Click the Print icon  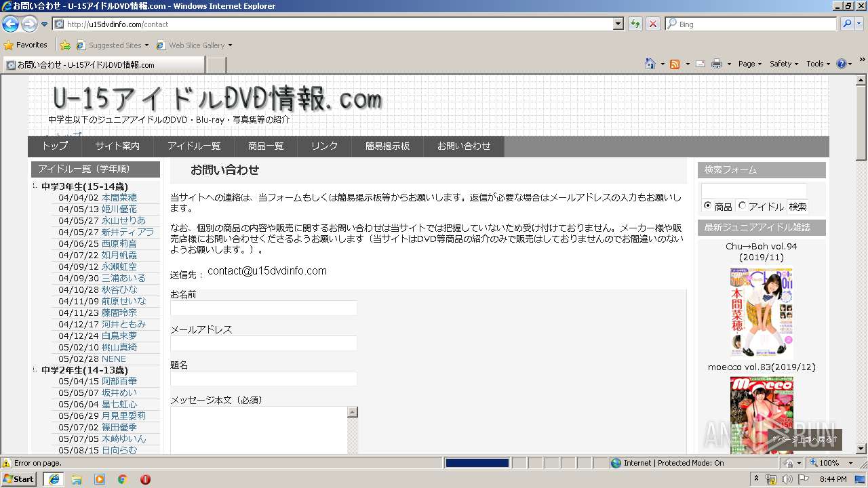pyautogui.click(x=717, y=64)
